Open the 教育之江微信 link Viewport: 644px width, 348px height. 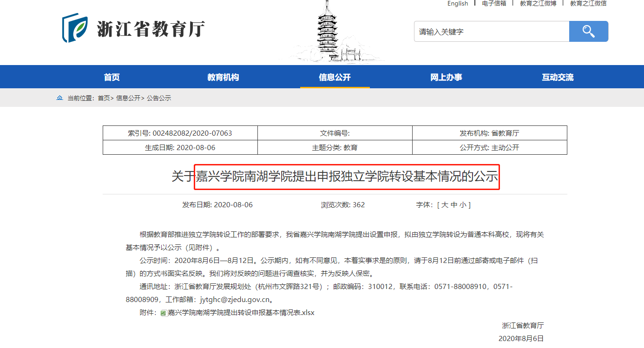pos(588,4)
